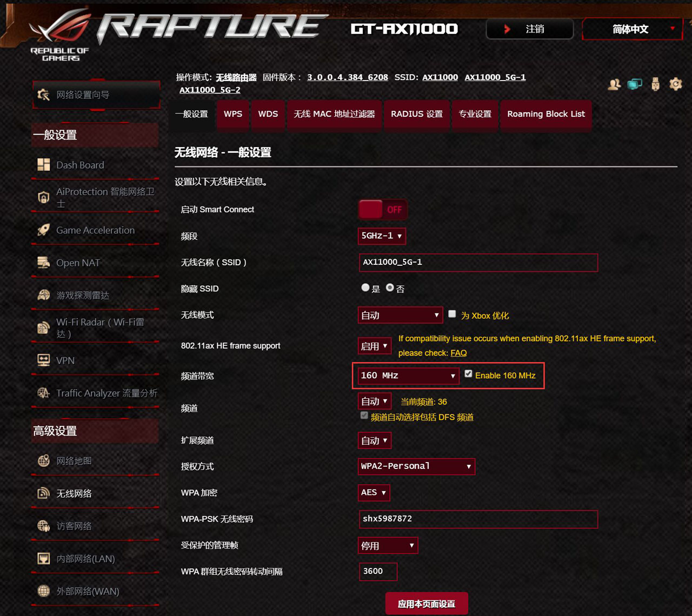This screenshot has width=692, height=616.
Task: Open the FAQ link
Action: pyautogui.click(x=458, y=353)
